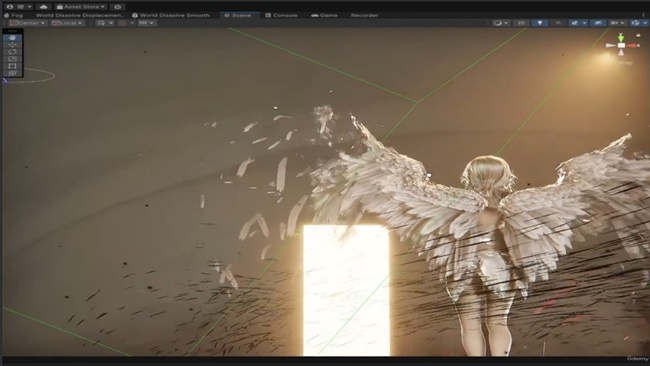Toggle the orientation gizmo rotation lock
The height and width of the screenshot is (366, 650).
coord(638,36)
